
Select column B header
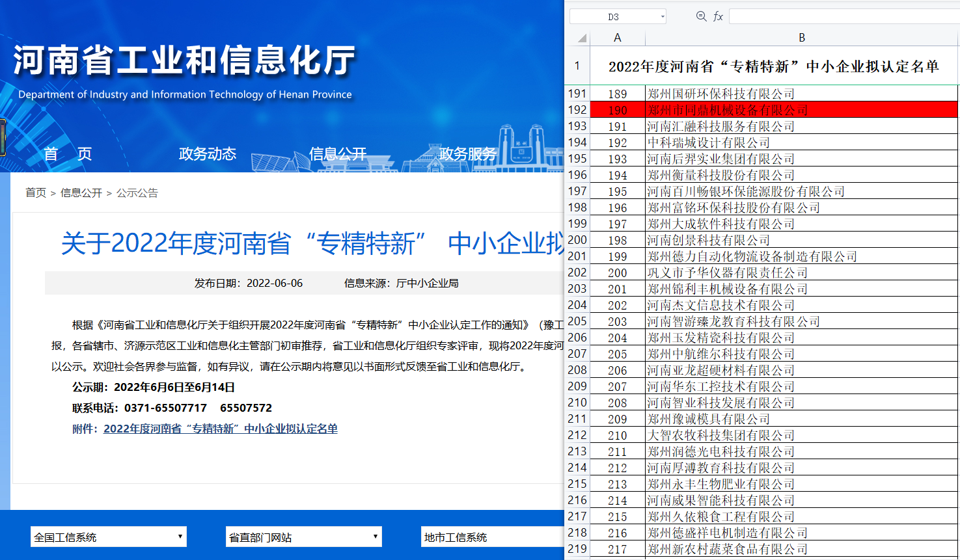click(x=802, y=38)
